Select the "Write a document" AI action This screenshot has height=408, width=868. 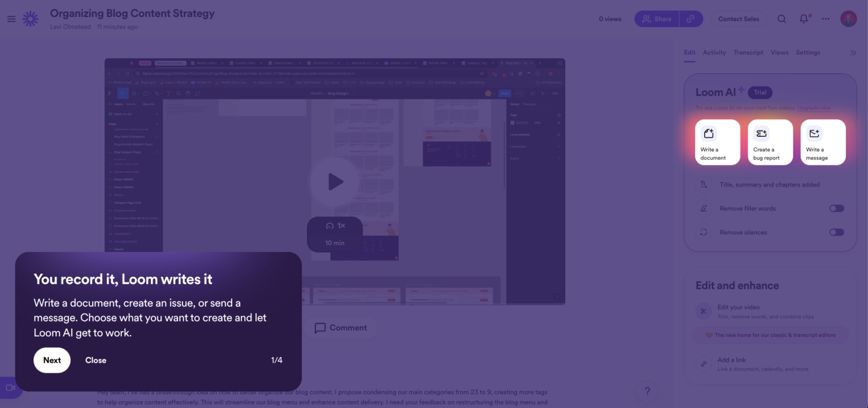pos(717,142)
